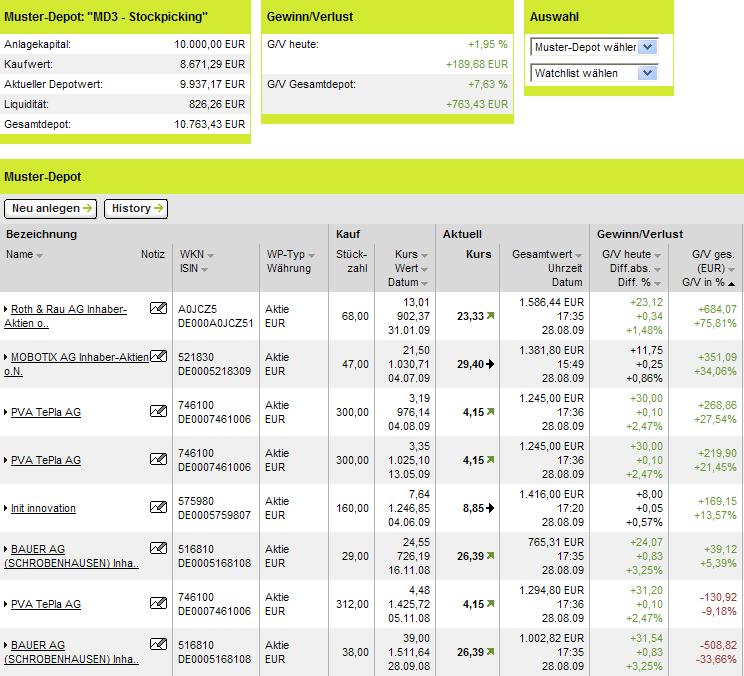Open note icon for Init innovation row
Screen dimensions: 744x676
coord(158,507)
